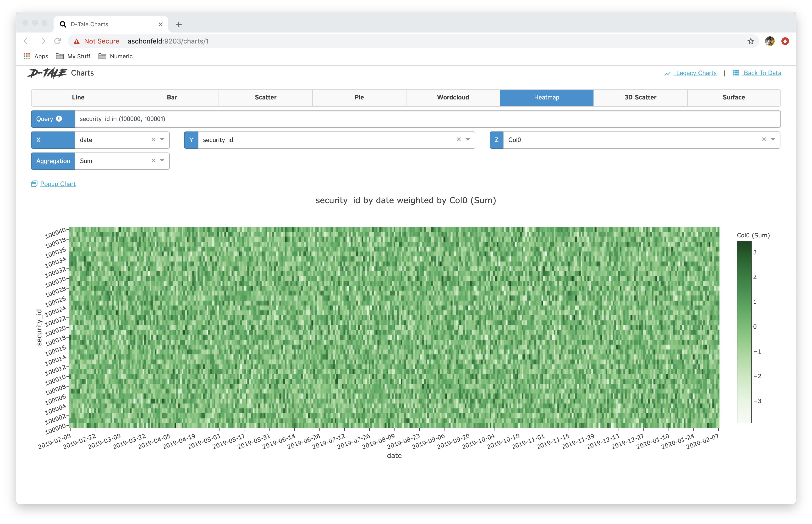Clear the X axis date selection

tap(154, 140)
